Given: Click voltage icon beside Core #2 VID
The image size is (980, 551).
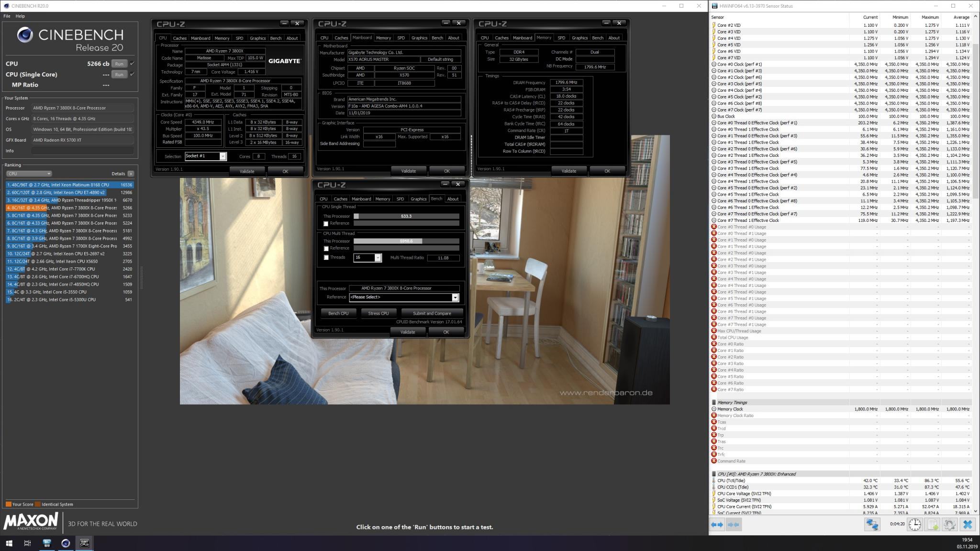Looking at the screenshot, I should 714,25.
